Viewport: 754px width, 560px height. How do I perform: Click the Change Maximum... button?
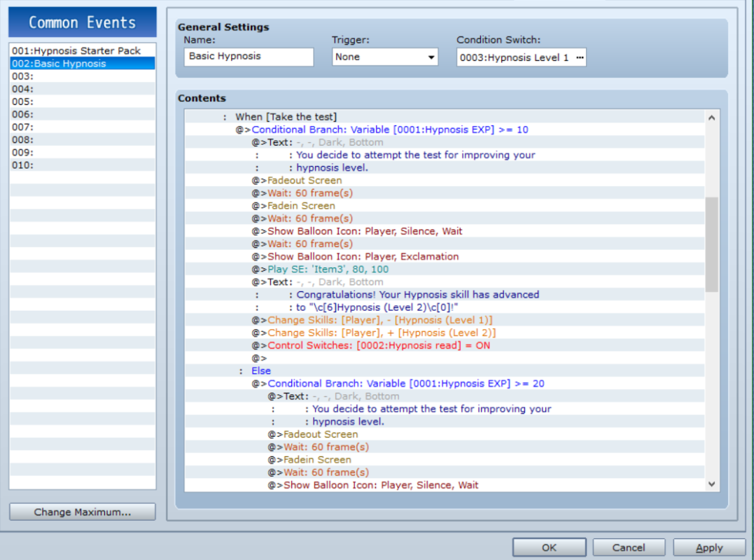(82, 512)
